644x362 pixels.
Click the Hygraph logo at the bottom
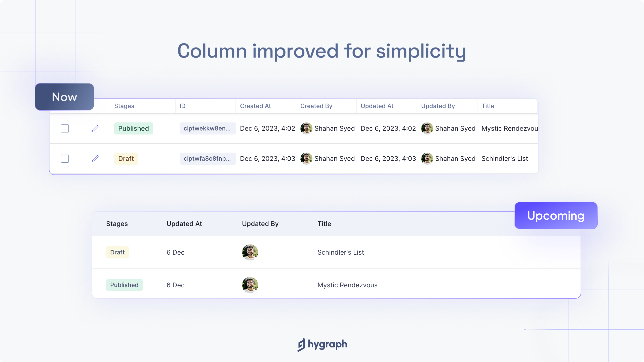[x=322, y=345]
